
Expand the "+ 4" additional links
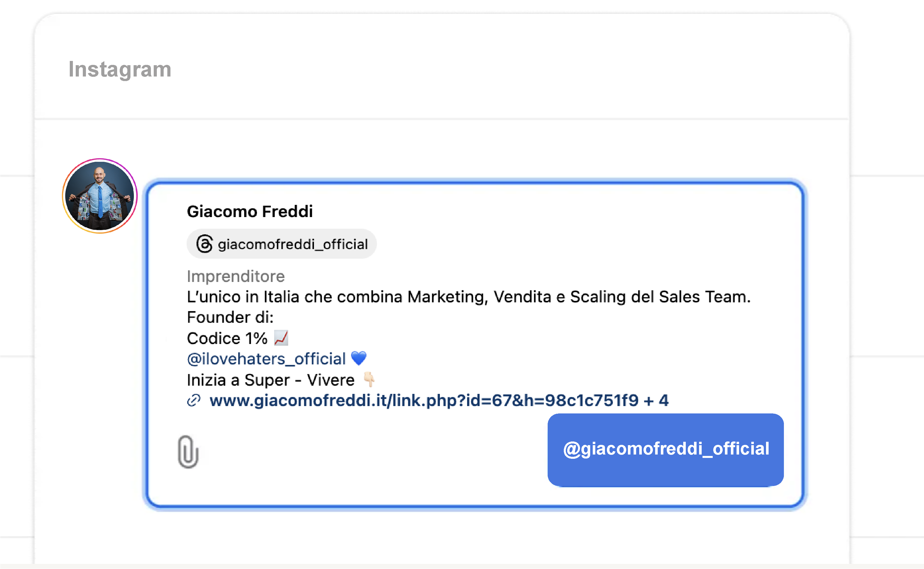656,400
